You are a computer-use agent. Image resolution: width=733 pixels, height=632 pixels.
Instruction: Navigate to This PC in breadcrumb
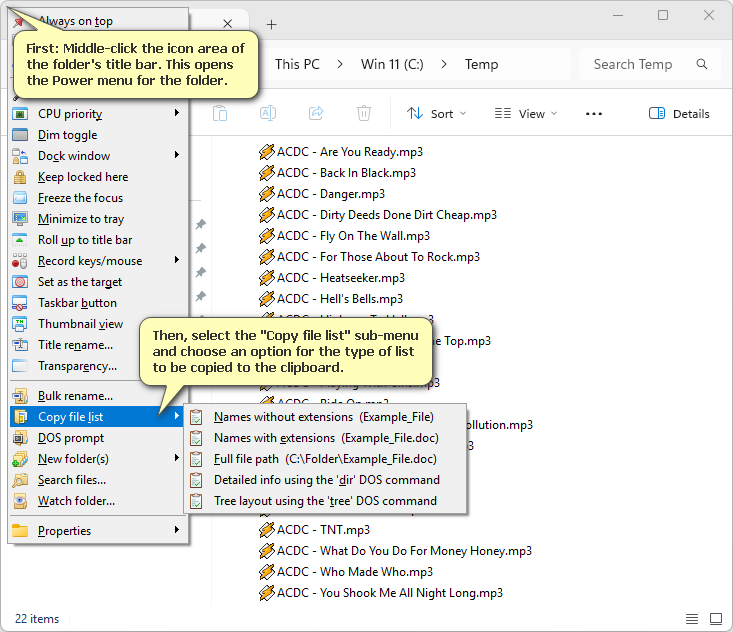pos(297,64)
